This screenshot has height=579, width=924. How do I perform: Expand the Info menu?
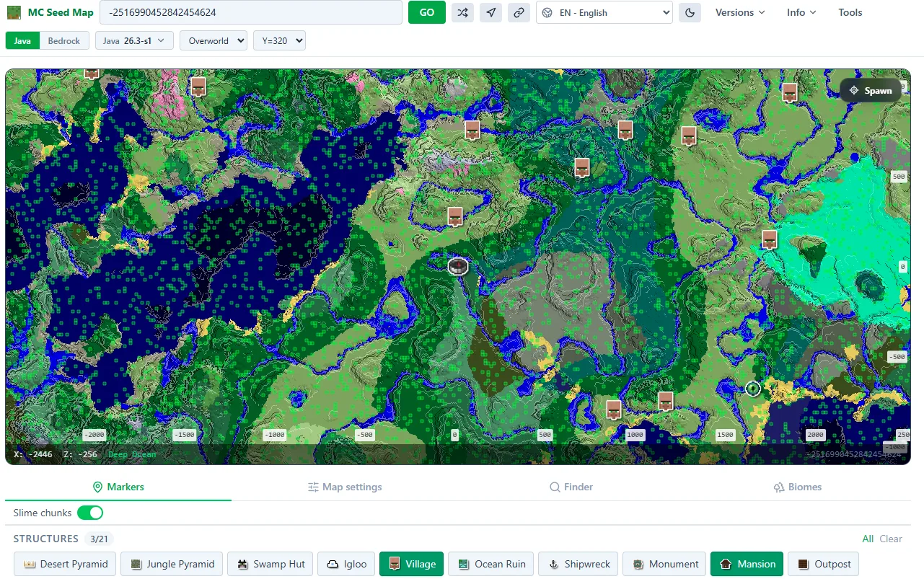(x=801, y=12)
